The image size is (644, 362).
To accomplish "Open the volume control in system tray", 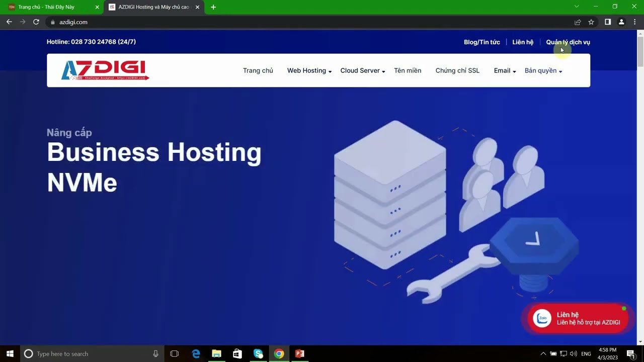I will pos(574,353).
